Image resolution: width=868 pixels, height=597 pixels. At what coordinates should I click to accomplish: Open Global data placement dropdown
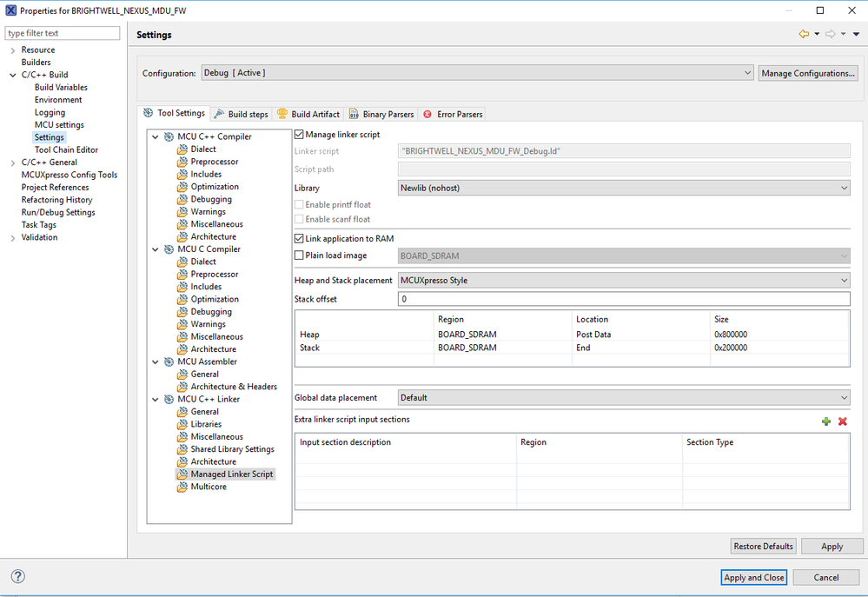coord(624,398)
